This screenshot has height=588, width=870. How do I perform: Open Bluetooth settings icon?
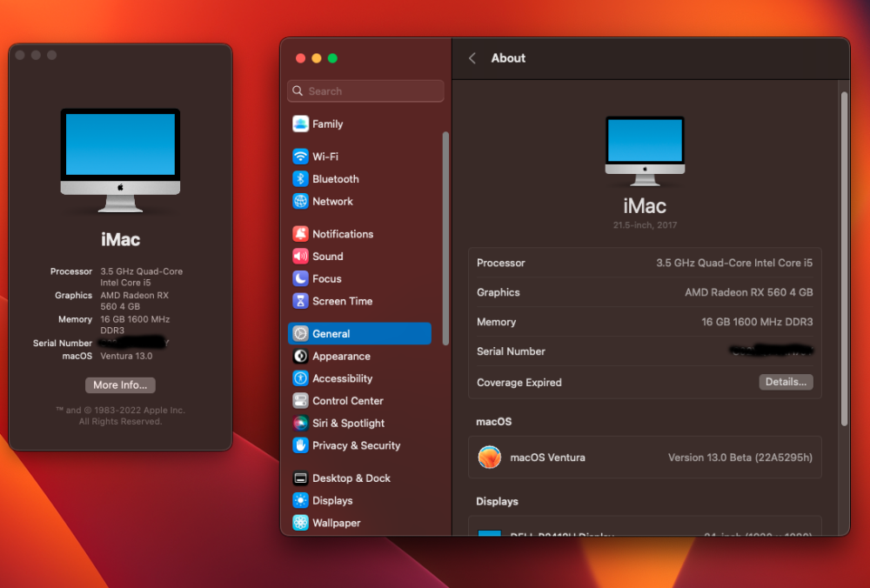300,178
